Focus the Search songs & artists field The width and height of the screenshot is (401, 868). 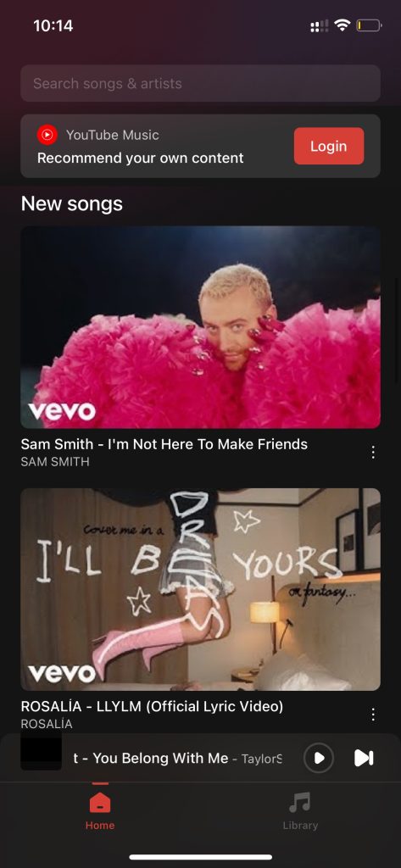[x=200, y=84]
